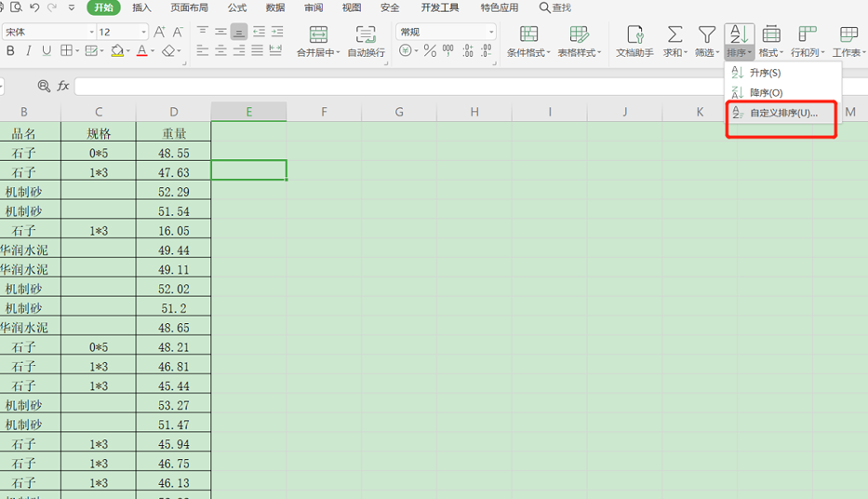Image resolution: width=868 pixels, height=499 pixels.
Task: Select column E header
Action: pos(248,112)
